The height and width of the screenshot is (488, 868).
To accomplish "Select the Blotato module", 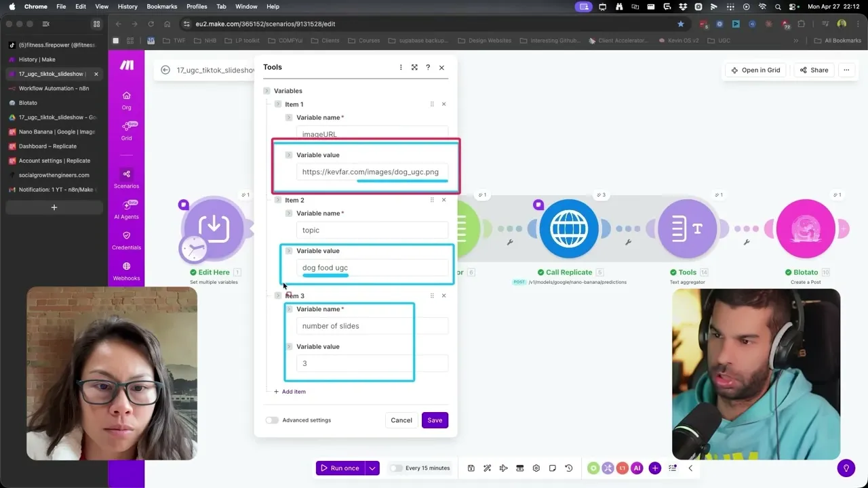I will coord(806,228).
